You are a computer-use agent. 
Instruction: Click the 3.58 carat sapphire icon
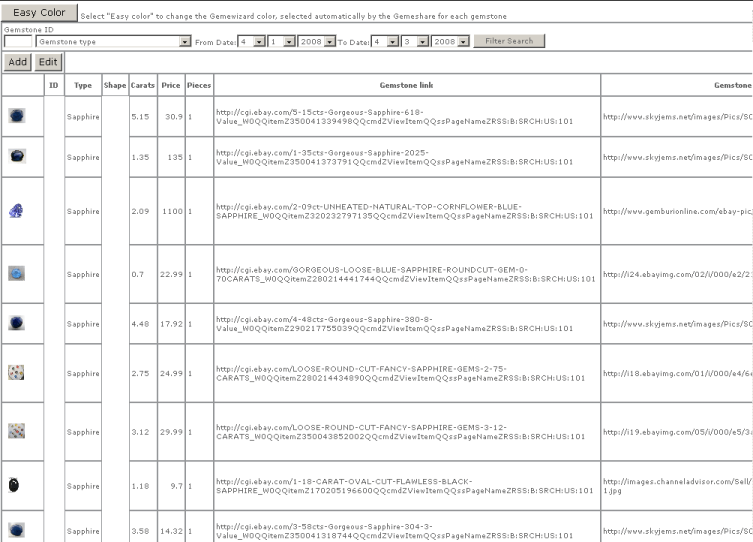[16, 528]
